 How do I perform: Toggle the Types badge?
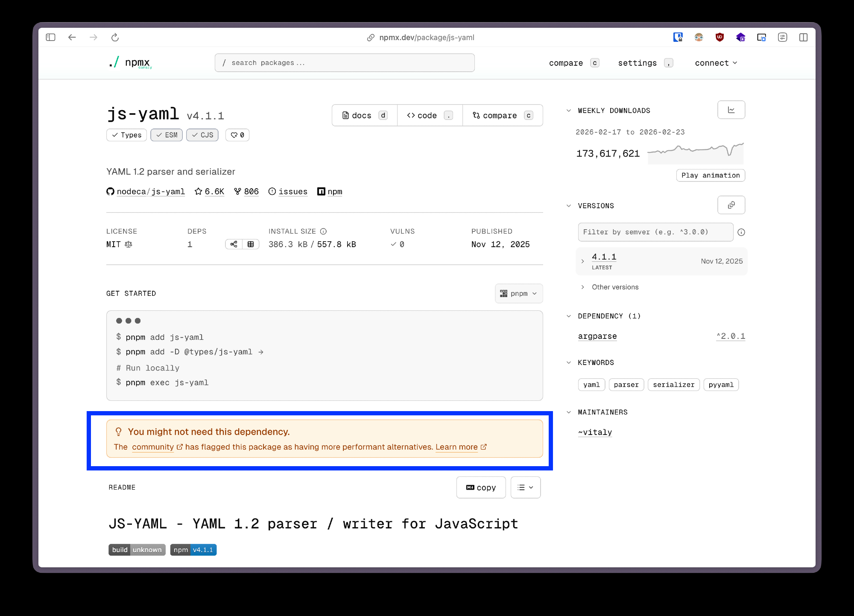[126, 135]
